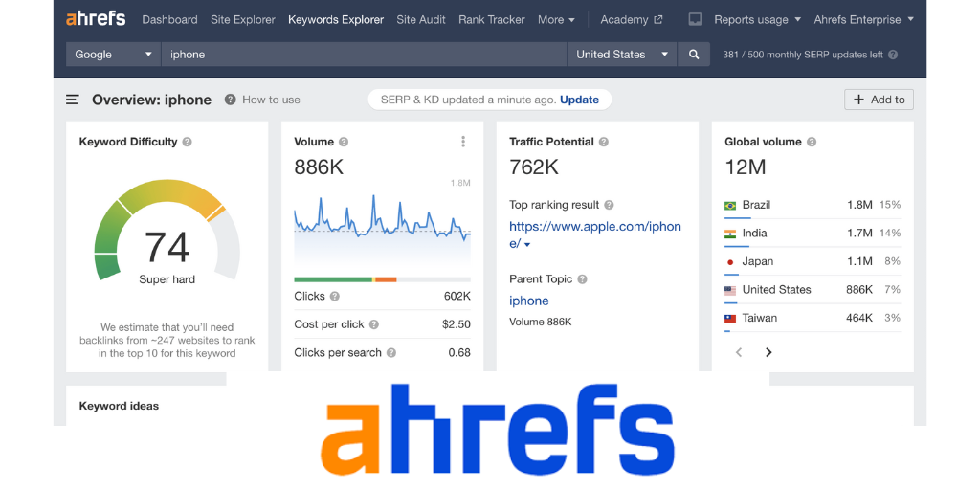980x490 pixels.
Task: Expand Reports usage dropdown
Action: [x=758, y=19]
